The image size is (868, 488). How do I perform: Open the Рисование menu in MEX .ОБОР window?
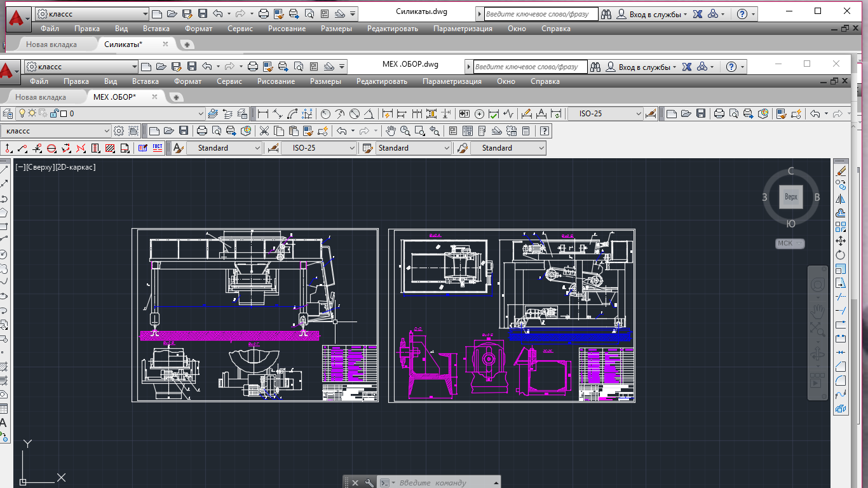[x=276, y=81]
